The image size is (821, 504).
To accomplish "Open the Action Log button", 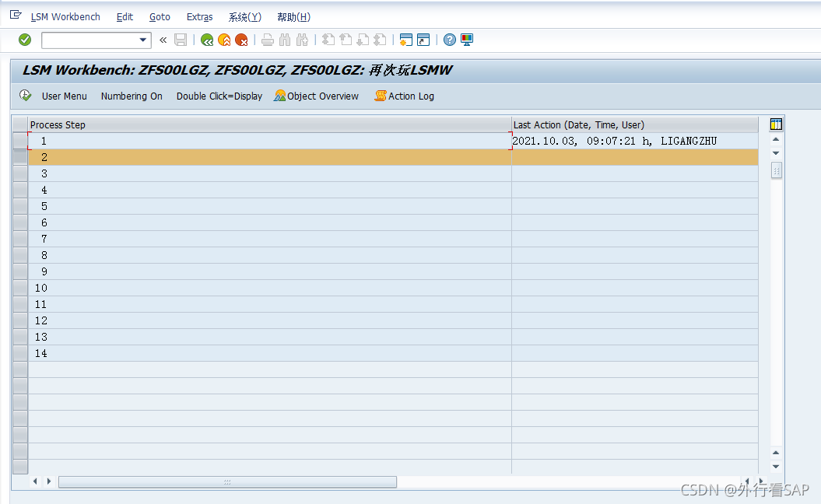I will click(404, 96).
